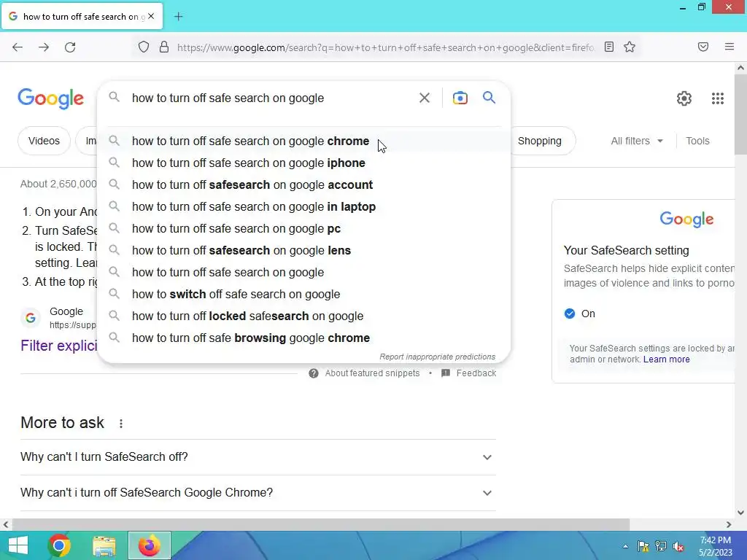Choose plain 'how to turn off safe search on google' suggestion

click(304, 273)
